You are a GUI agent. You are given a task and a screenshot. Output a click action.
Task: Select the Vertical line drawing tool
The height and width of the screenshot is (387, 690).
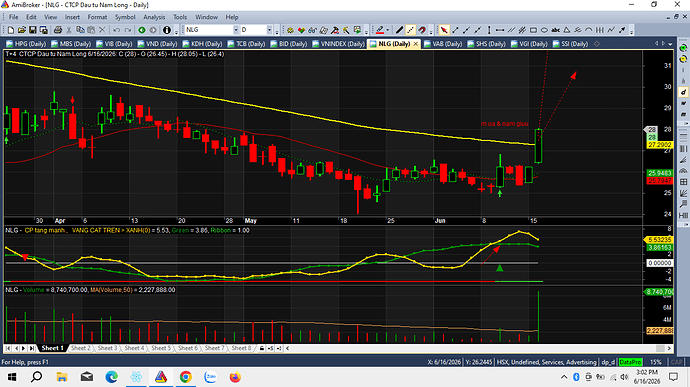click(489, 30)
